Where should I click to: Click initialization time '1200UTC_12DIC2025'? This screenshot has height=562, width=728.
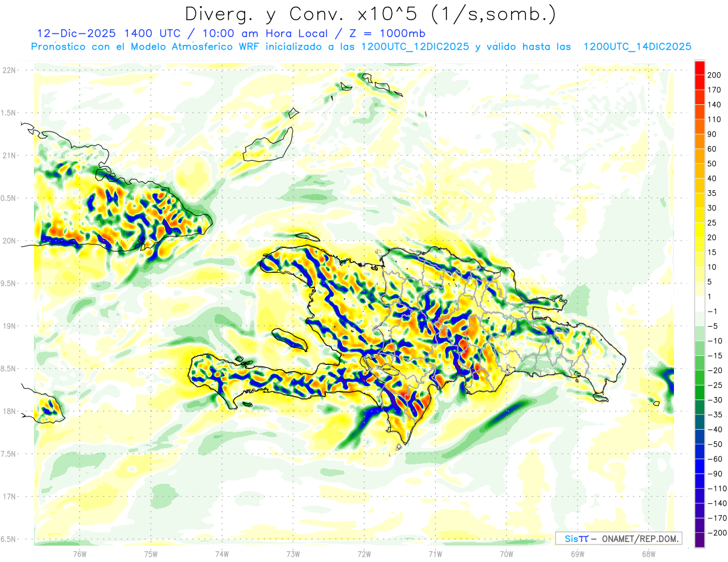coord(415,46)
